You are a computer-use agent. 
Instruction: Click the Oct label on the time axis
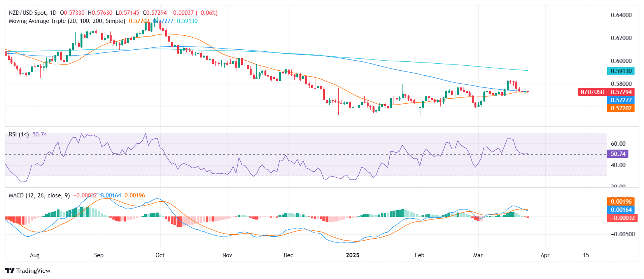click(160, 255)
